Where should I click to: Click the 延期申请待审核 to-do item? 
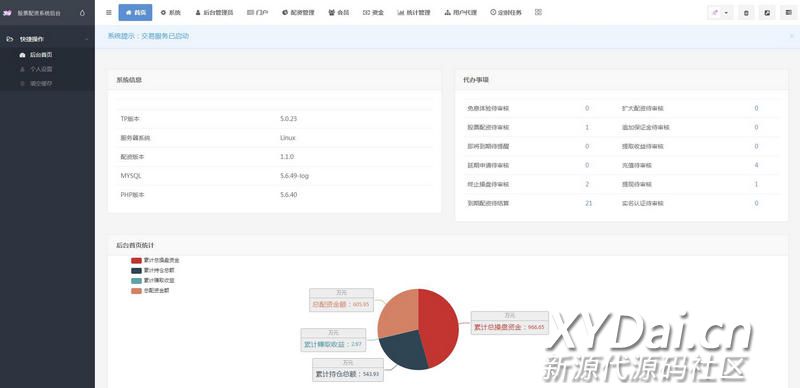click(488, 165)
